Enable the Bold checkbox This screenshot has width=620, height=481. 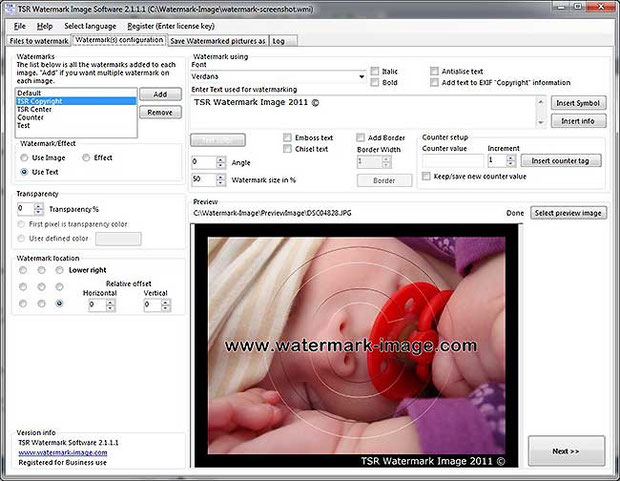(375, 82)
